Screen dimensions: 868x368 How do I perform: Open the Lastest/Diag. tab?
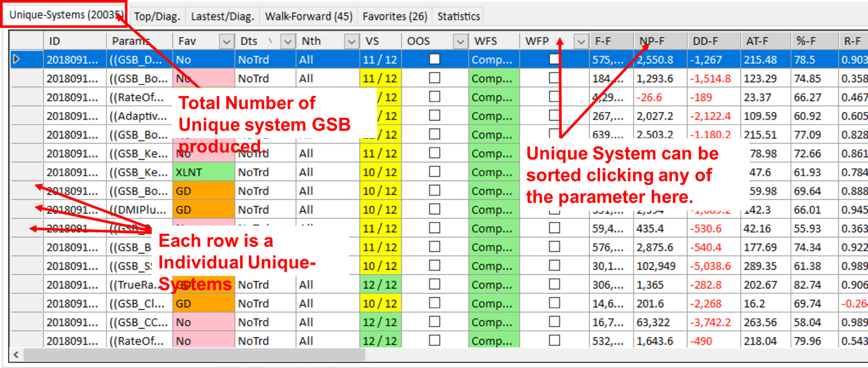tap(222, 16)
